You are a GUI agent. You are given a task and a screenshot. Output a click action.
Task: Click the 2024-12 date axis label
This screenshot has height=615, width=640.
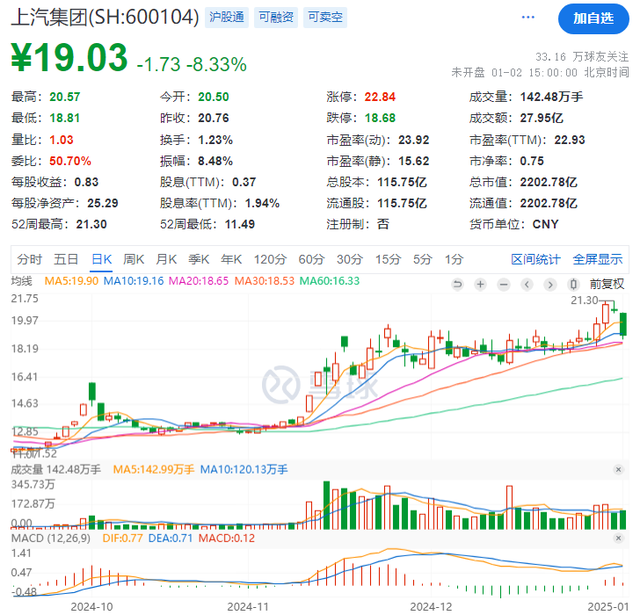point(431,607)
